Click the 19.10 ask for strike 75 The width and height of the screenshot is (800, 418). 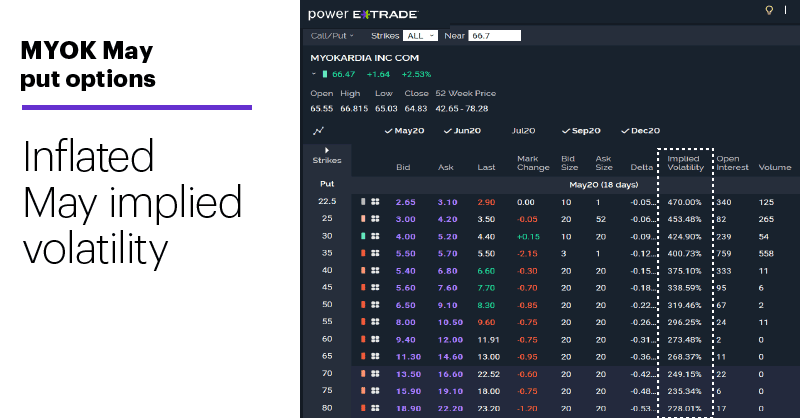[x=450, y=391]
